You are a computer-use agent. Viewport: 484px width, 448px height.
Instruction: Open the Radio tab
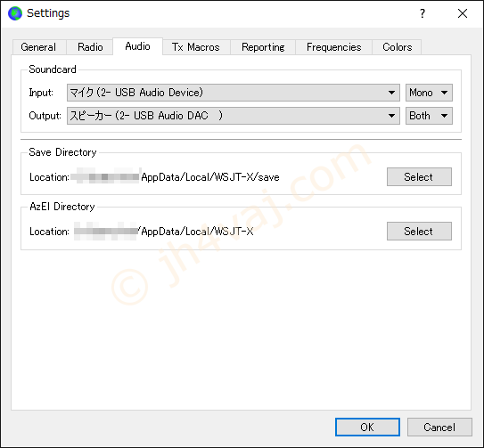[90, 47]
